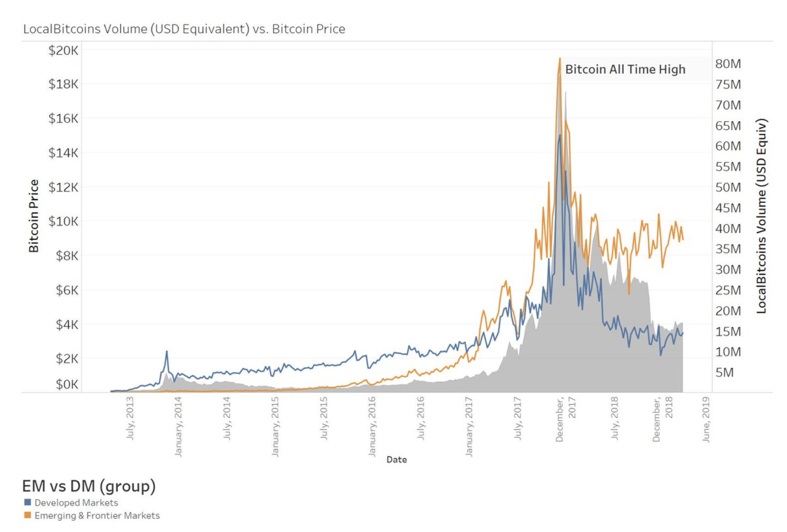The height and width of the screenshot is (532, 787).
Task: Click the 'July, 2016' date label
Action: tap(421, 418)
